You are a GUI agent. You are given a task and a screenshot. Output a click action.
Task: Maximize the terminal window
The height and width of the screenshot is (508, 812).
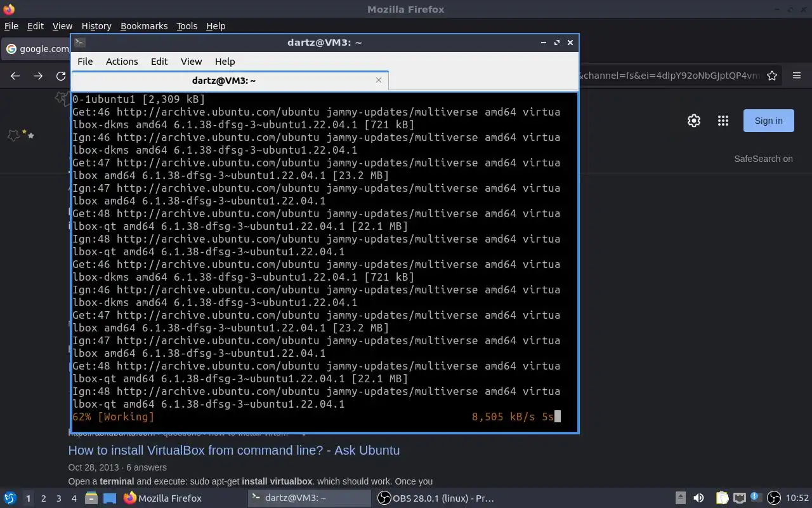(x=557, y=43)
